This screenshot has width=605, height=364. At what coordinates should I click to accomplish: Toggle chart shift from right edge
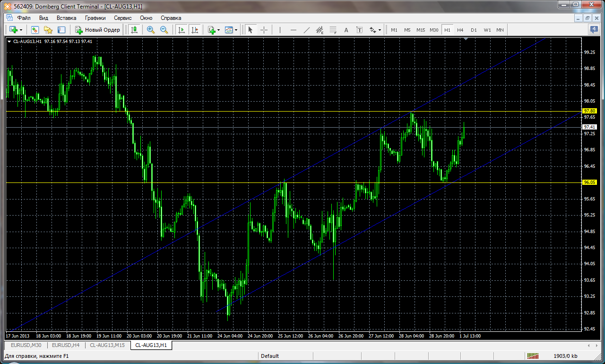[x=194, y=30]
